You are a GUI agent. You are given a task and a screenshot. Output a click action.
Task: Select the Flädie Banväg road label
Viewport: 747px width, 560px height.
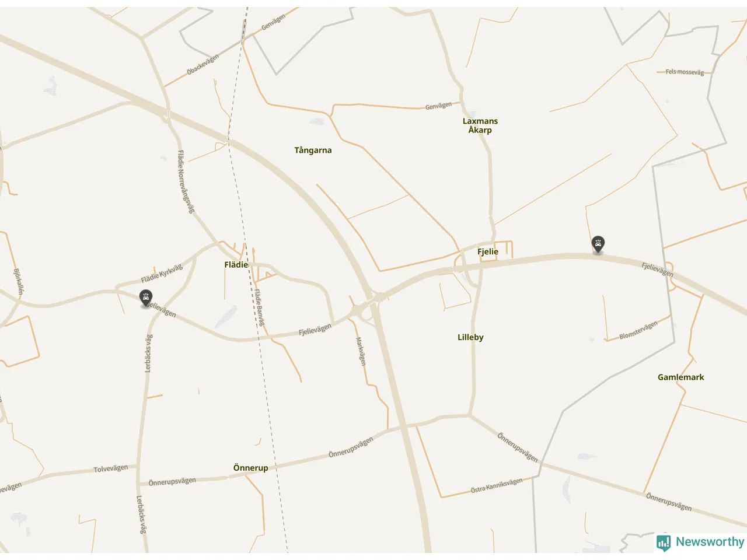pos(260,307)
